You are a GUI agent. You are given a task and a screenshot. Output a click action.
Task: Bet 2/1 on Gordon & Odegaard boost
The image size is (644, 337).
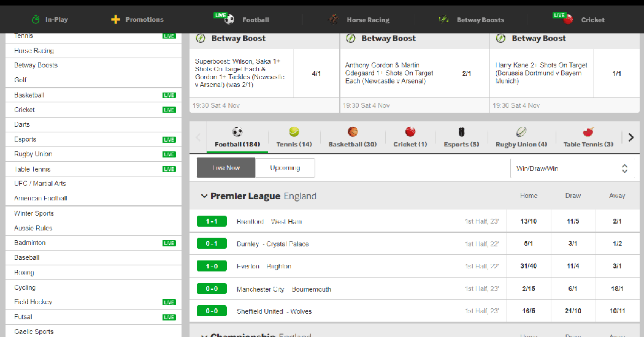click(x=467, y=74)
